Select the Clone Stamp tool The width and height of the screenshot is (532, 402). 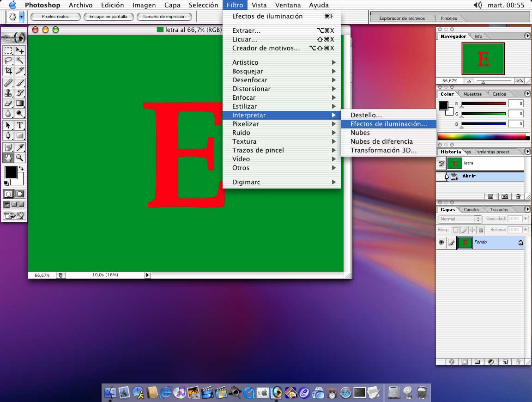pyautogui.click(x=8, y=93)
